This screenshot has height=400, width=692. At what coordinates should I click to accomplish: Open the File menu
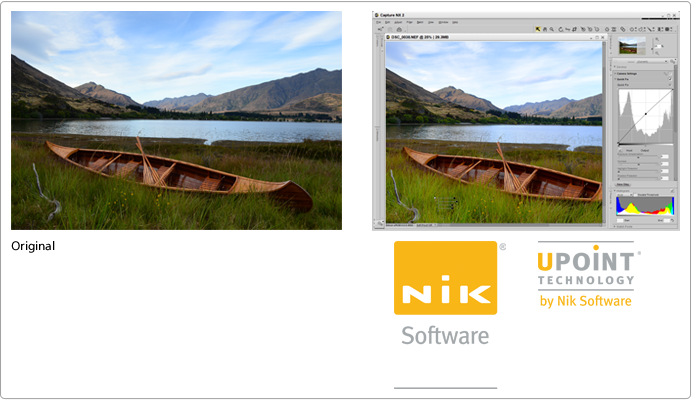tap(379, 23)
